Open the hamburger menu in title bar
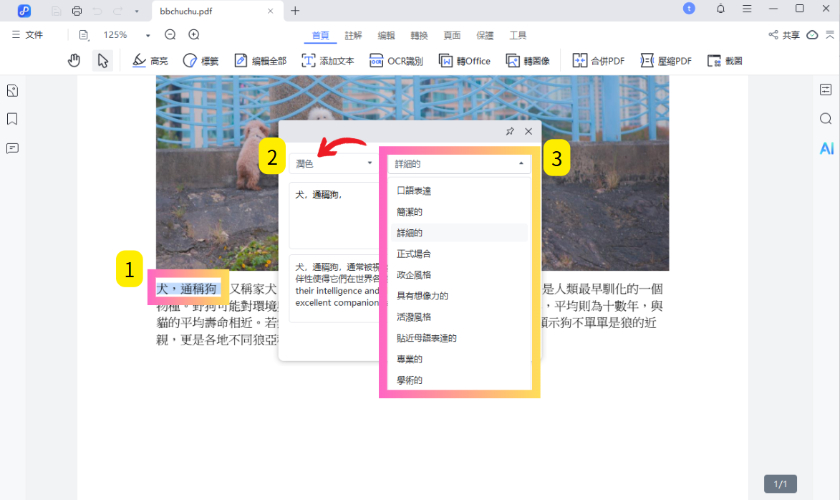This screenshot has width=840, height=500. 747,9
